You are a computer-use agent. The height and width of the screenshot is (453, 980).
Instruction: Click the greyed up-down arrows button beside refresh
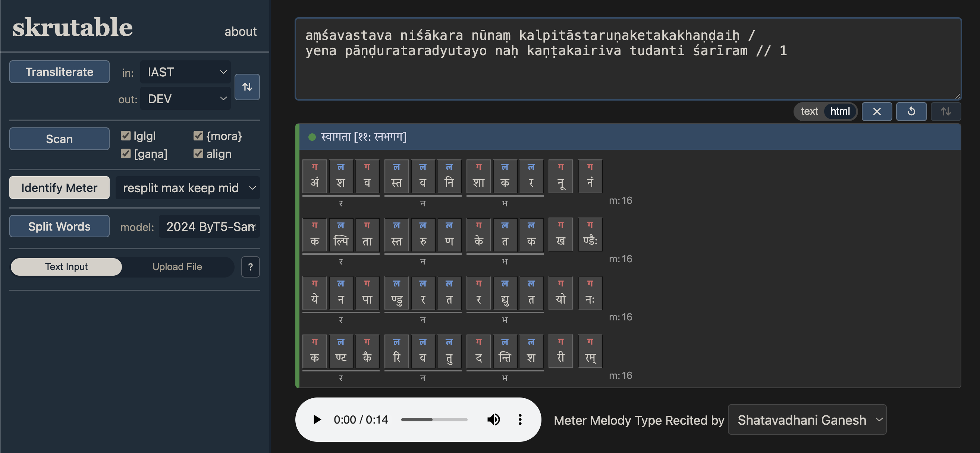[946, 111]
